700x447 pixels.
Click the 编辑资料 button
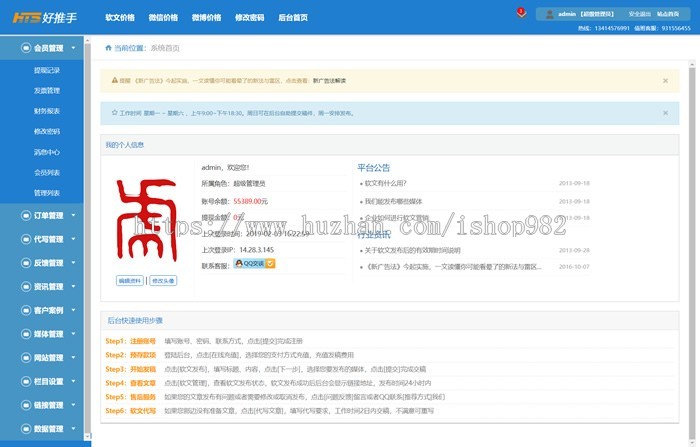click(129, 281)
